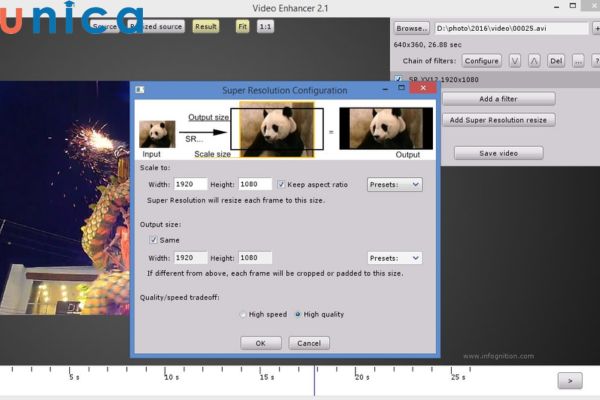Move the filter up with the Λ button
The width and height of the screenshot is (600, 400).
tap(534, 61)
